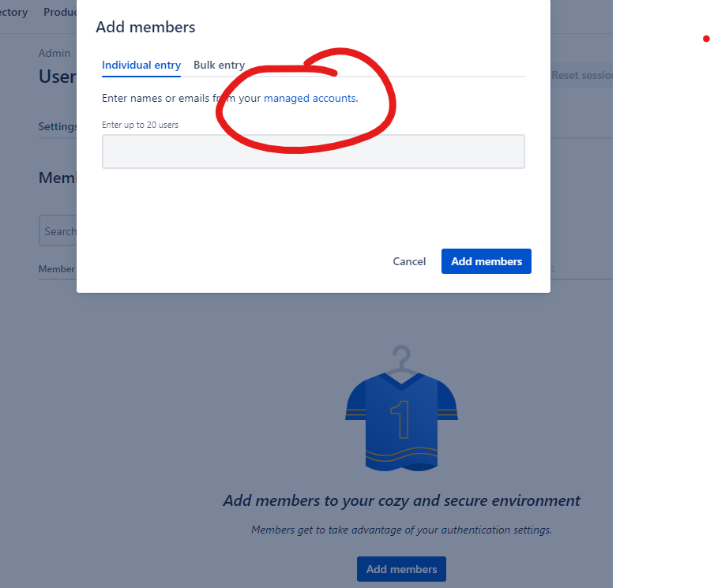Click the partially hidden Search box
The image size is (710, 588).
click(58, 230)
